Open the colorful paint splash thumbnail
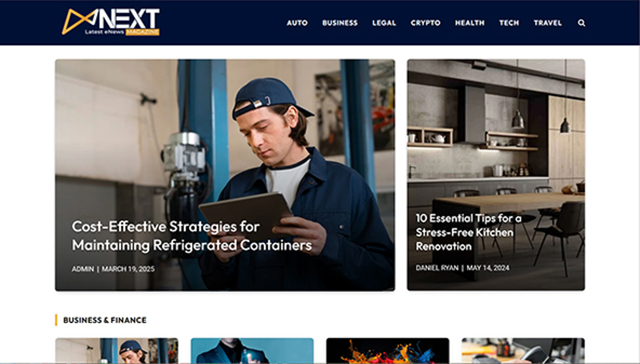 [x=387, y=351]
